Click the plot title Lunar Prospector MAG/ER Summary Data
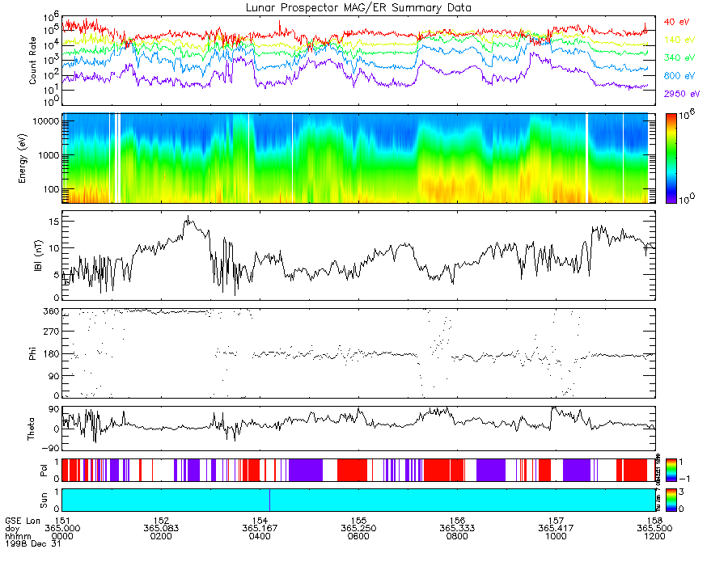 [358, 7]
